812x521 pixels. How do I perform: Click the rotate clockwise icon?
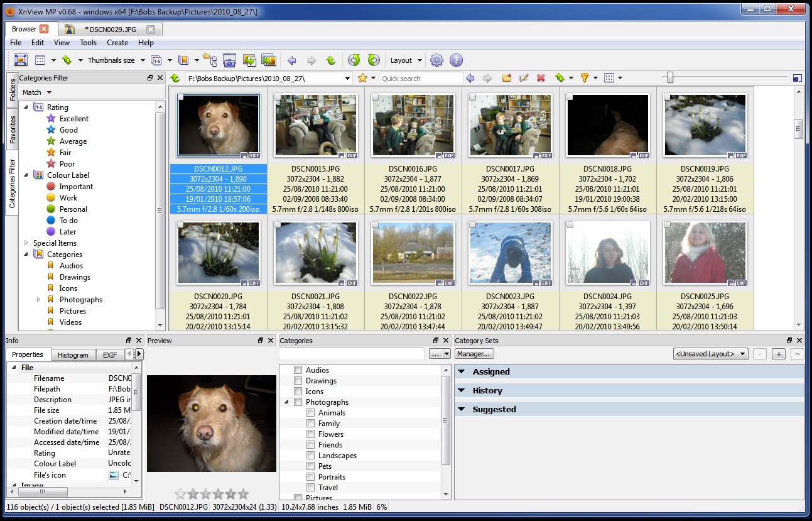tap(374, 60)
